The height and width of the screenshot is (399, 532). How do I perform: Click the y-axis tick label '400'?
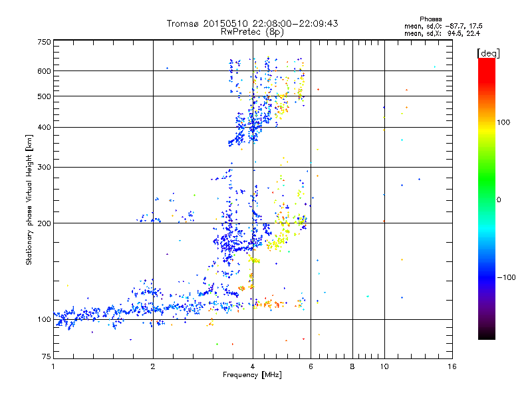pos(44,127)
